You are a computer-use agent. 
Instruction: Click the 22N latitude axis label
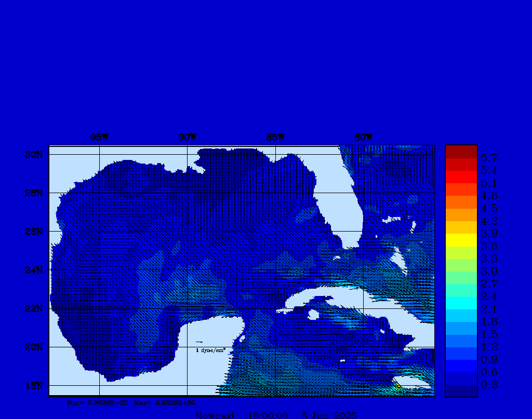[33, 308]
